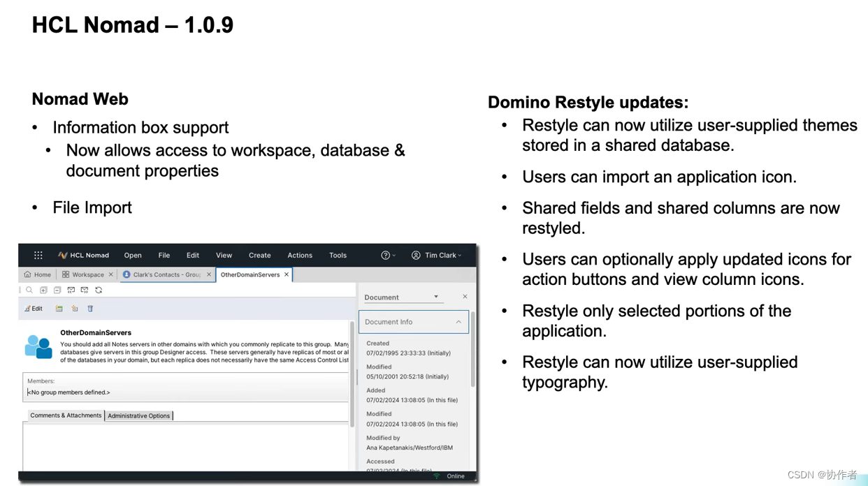868x486 pixels.
Task: Click the collapse-all minus icon
Action: point(57,290)
